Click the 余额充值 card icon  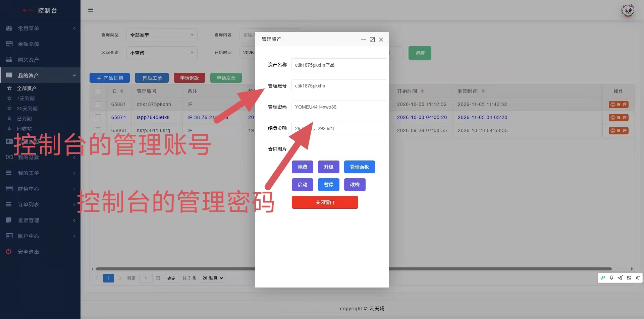(x=9, y=44)
